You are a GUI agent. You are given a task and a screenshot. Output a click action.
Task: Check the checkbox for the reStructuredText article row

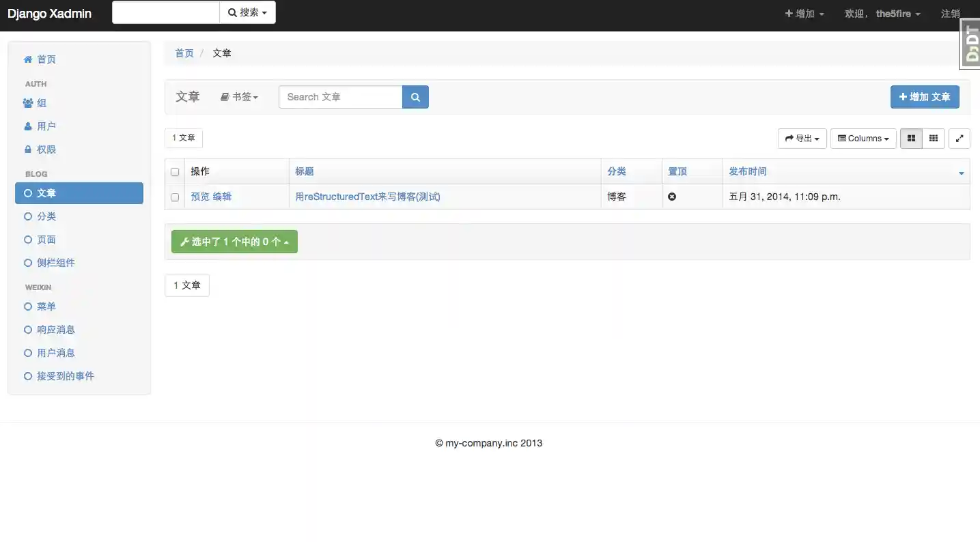(x=175, y=197)
